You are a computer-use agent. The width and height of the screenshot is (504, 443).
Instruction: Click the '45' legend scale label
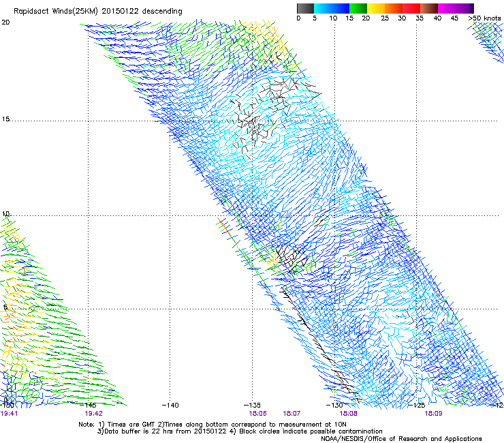click(x=454, y=18)
